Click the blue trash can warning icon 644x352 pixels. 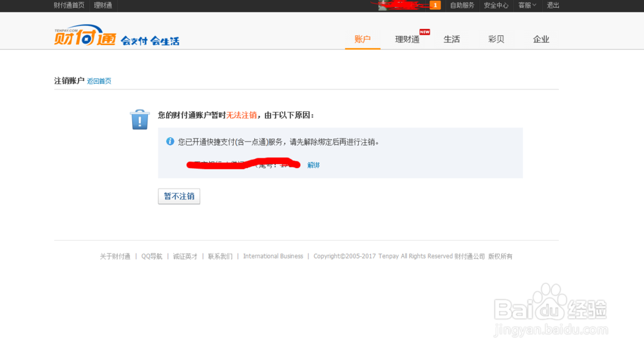(x=140, y=120)
